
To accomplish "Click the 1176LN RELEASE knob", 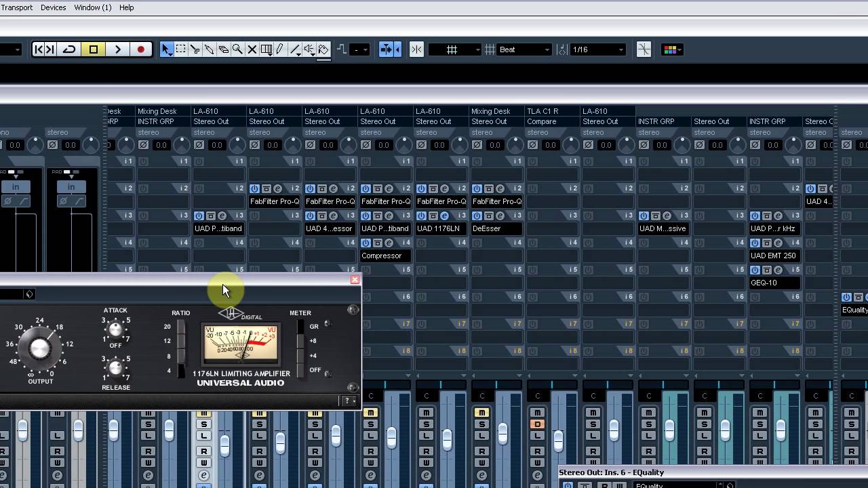I will 116,369.
